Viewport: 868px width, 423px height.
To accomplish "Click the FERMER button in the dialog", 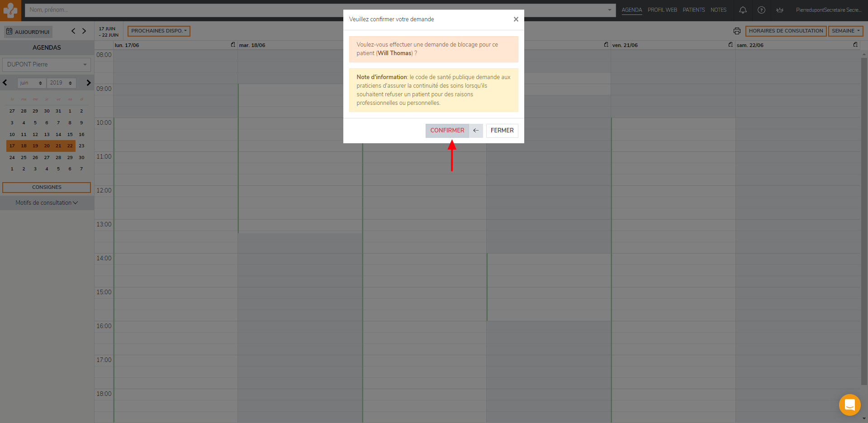I will (x=502, y=131).
